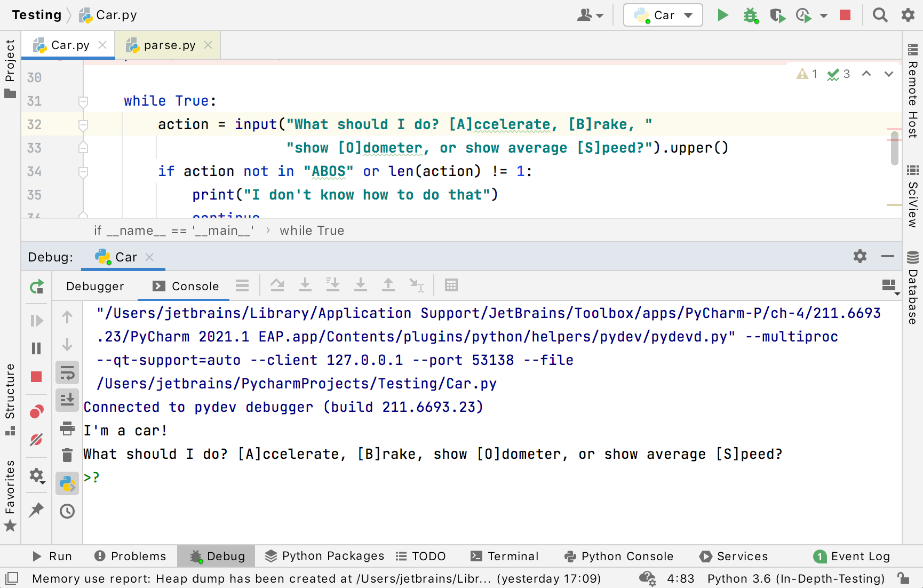Step into the current call

305,285
